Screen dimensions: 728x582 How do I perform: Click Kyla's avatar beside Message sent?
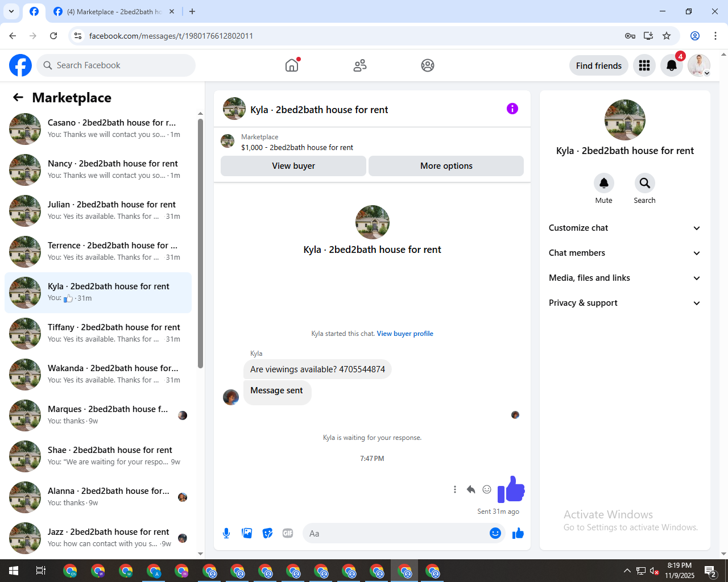[x=231, y=397]
